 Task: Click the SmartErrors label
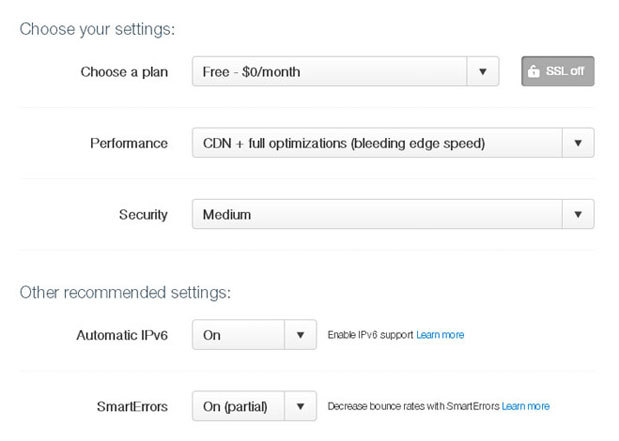(x=132, y=407)
